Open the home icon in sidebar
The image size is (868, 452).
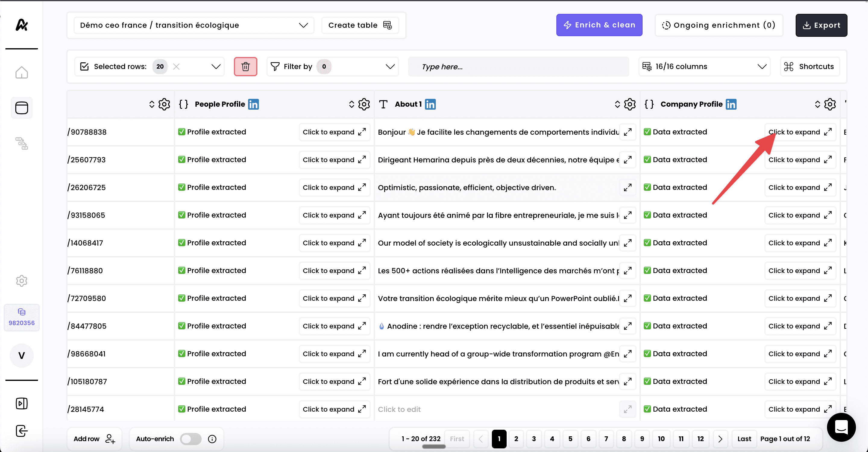pyautogui.click(x=22, y=72)
